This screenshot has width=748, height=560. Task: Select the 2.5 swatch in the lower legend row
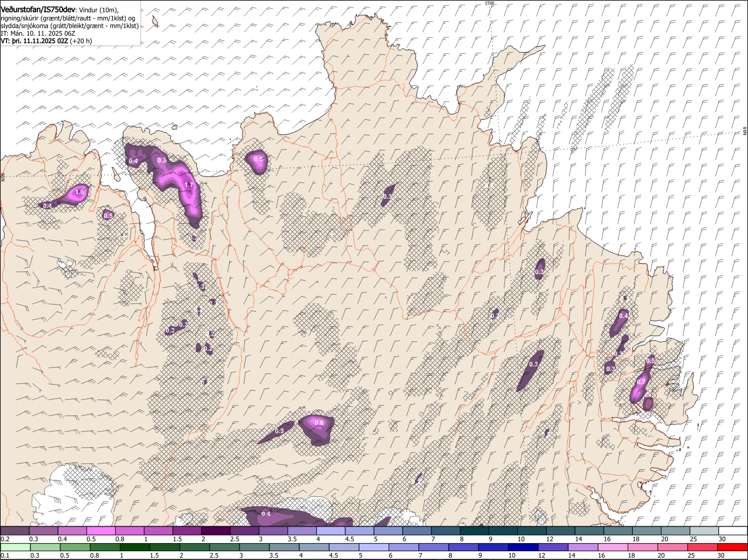click(x=225, y=547)
